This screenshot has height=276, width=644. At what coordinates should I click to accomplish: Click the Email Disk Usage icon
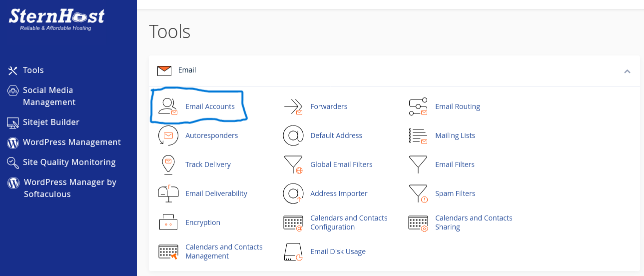[x=293, y=251]
